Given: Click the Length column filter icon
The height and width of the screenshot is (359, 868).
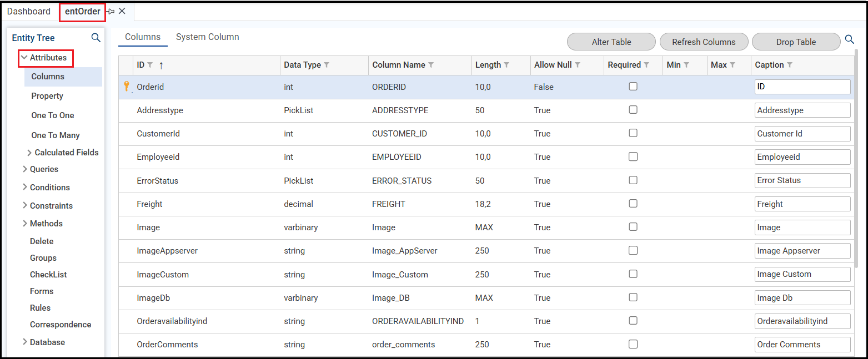Looking at the screenshot, I should [x=506, y=65].
